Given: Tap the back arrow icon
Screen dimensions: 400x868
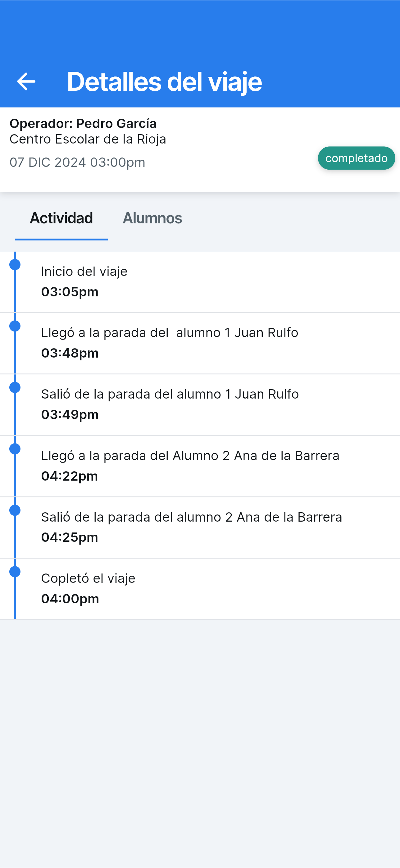Looking at the screenshot, I should tap(26, 81).
